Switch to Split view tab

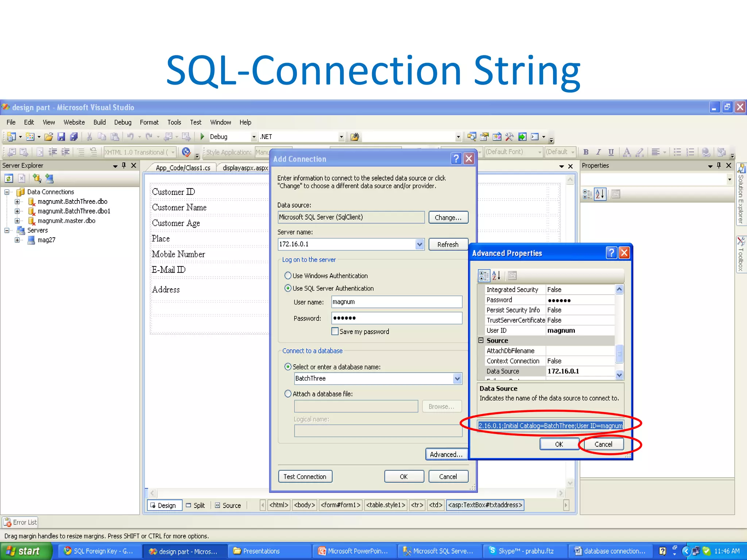click(196, 505)
